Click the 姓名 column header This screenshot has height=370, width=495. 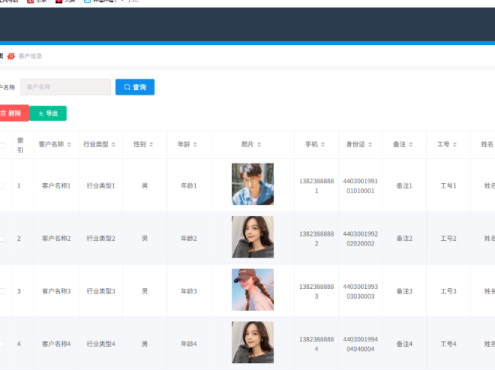(487, 144)
